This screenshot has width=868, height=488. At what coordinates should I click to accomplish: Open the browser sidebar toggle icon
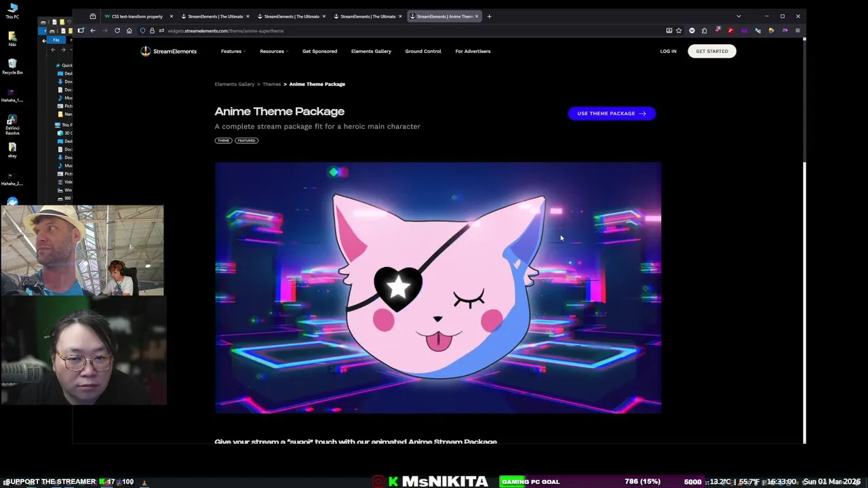81,30
